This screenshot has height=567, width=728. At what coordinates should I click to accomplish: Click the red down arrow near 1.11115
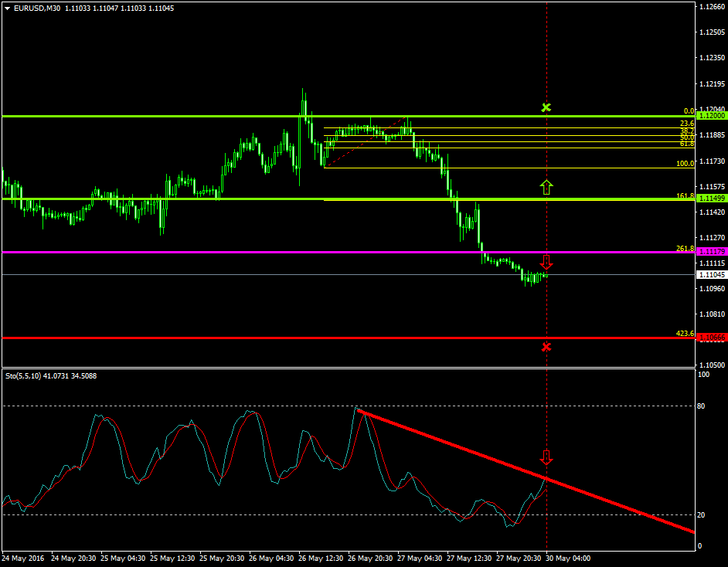(546, 262)
